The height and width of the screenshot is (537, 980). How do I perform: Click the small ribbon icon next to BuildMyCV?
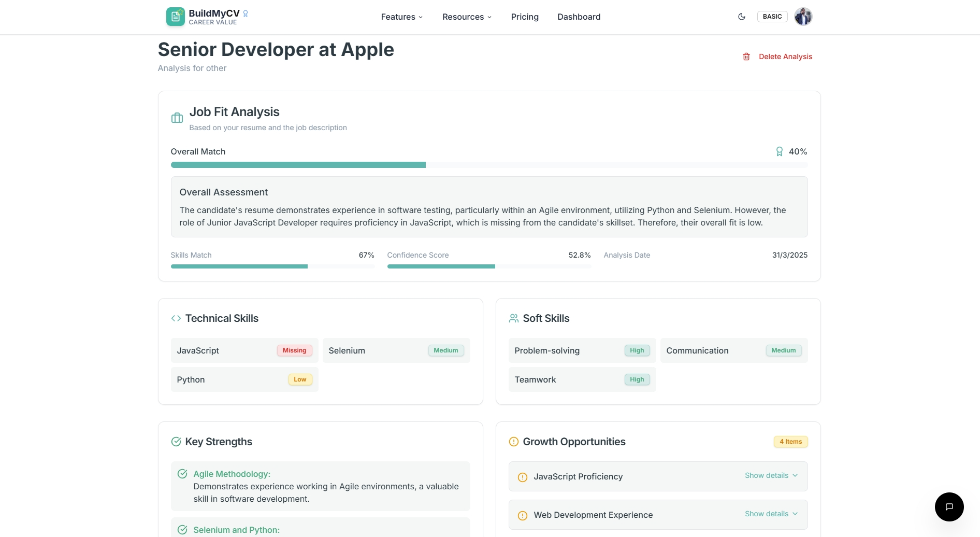[246, 13]
